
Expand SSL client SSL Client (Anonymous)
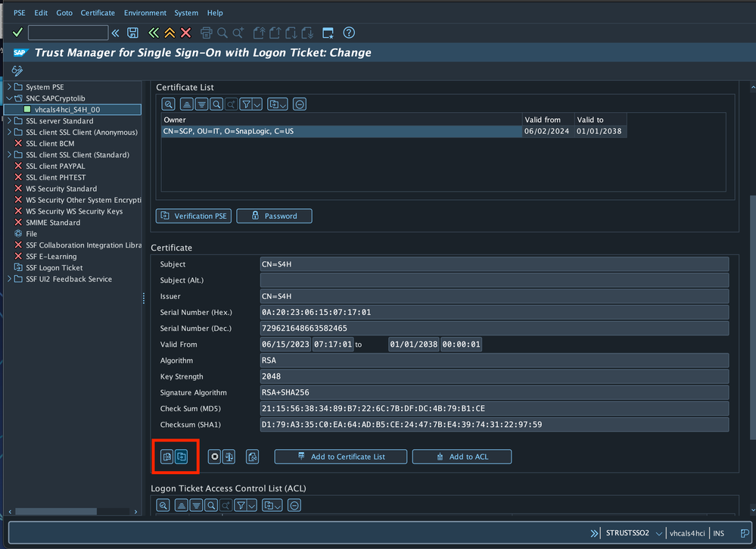click(9, 132)
